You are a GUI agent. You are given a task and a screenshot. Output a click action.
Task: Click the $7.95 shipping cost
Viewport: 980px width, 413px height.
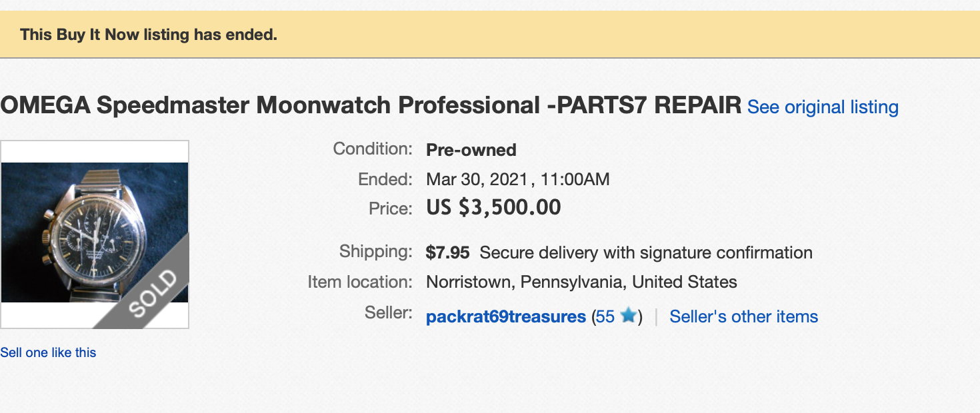point(447,252)
